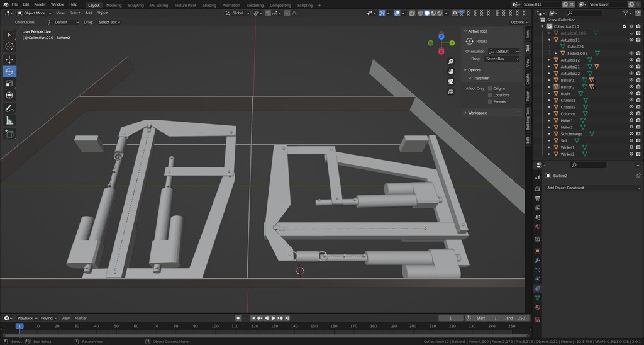This screenshot has width=644, height=345.
Task: Enable Affect Only Parents checkbox
Action: pyautogui.click(x=490, y=101)
